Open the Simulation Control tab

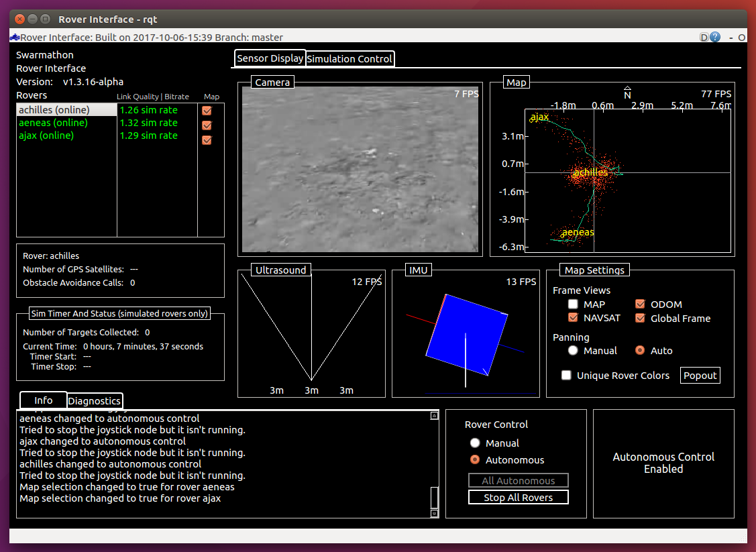[349, 59]
